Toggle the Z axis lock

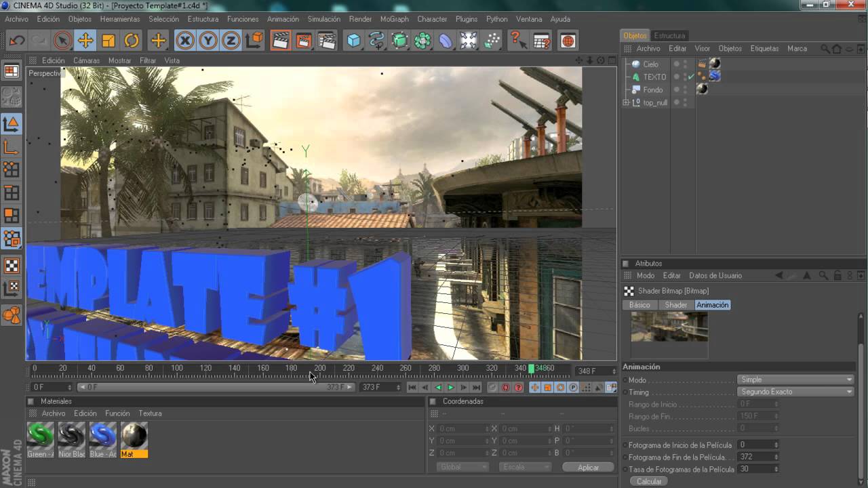[x=231, y=41]
